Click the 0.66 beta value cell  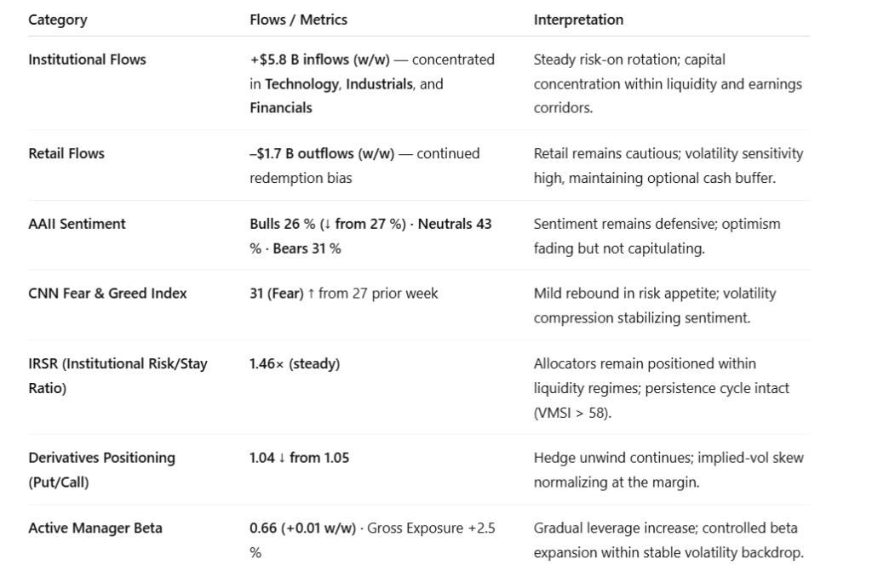pyautogui.click(x=262, y=528)
